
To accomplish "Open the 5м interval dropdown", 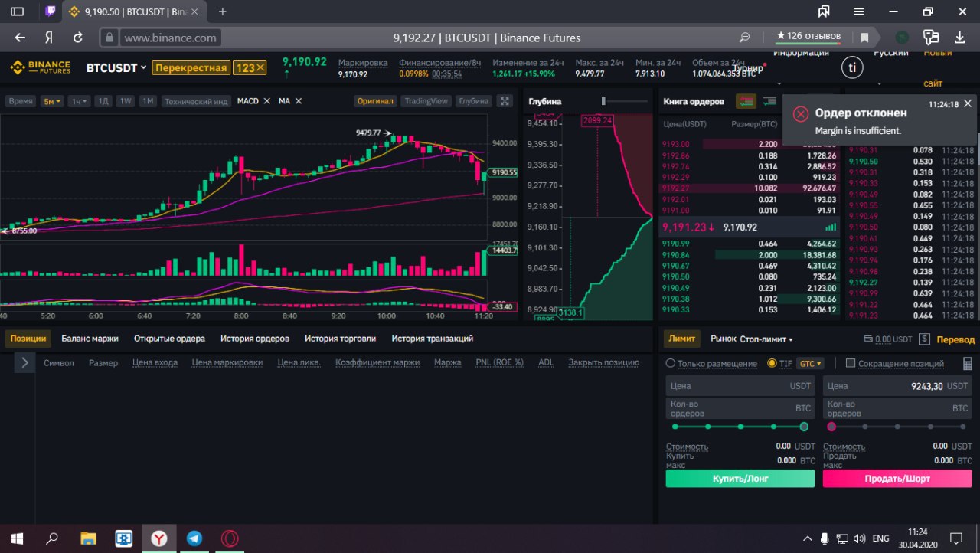I will click(x=52, y=101).
